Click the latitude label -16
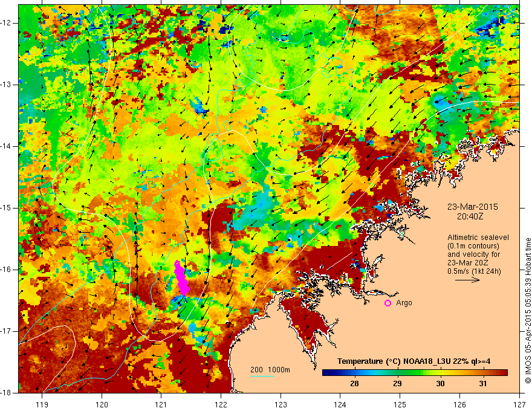The height and width of the screenshot is (411, 532). coord(7,270)
